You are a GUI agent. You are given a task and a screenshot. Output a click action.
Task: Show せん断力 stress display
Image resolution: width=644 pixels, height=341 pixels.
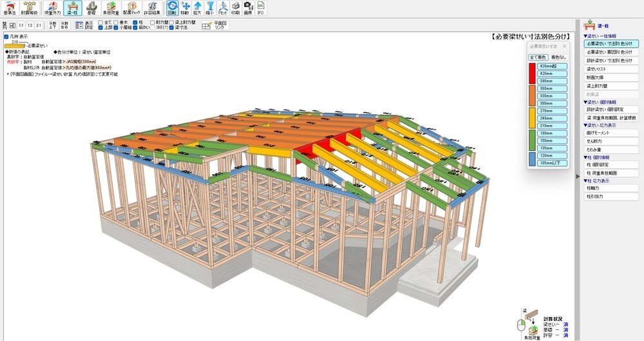(611, 142)
